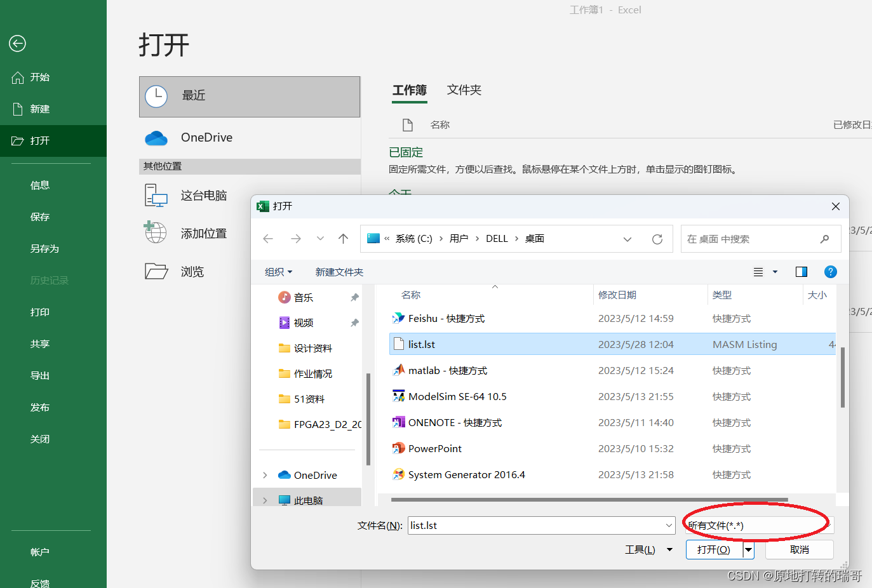Select 打开 in the Excel sidebar
Viewport: 872px width, 588px height.
[53, 141]
